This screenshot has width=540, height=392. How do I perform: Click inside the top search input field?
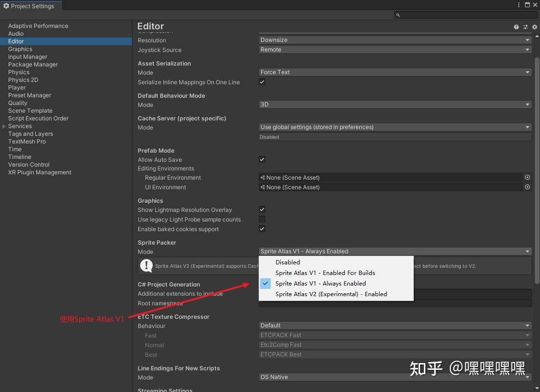[x=462, y=15]
